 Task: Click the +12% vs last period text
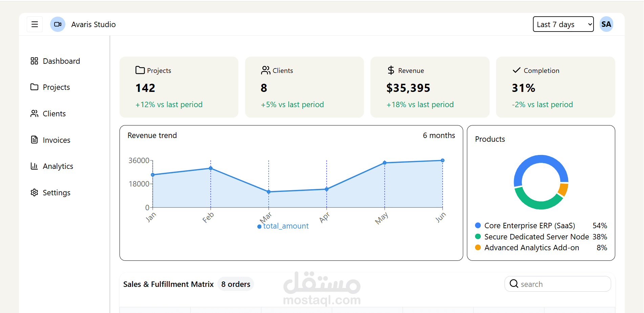coord(169,104)
